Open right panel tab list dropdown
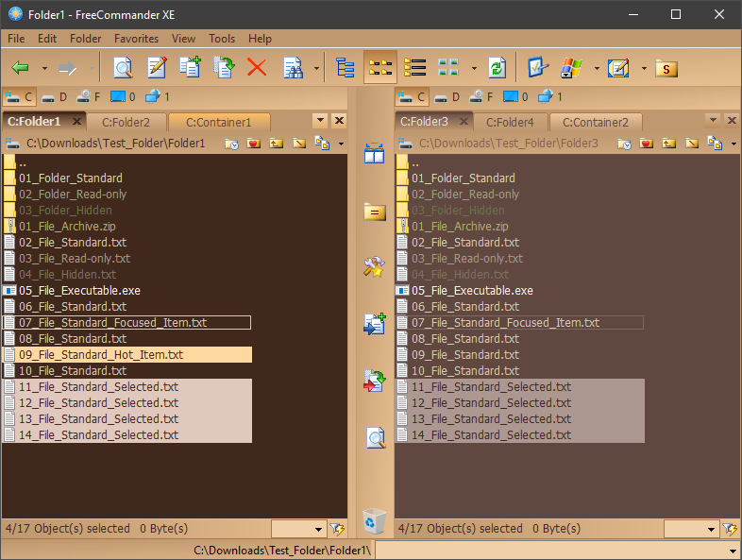Screen dimensions: 742x560 pyautogui.click(x=713, y=121)
